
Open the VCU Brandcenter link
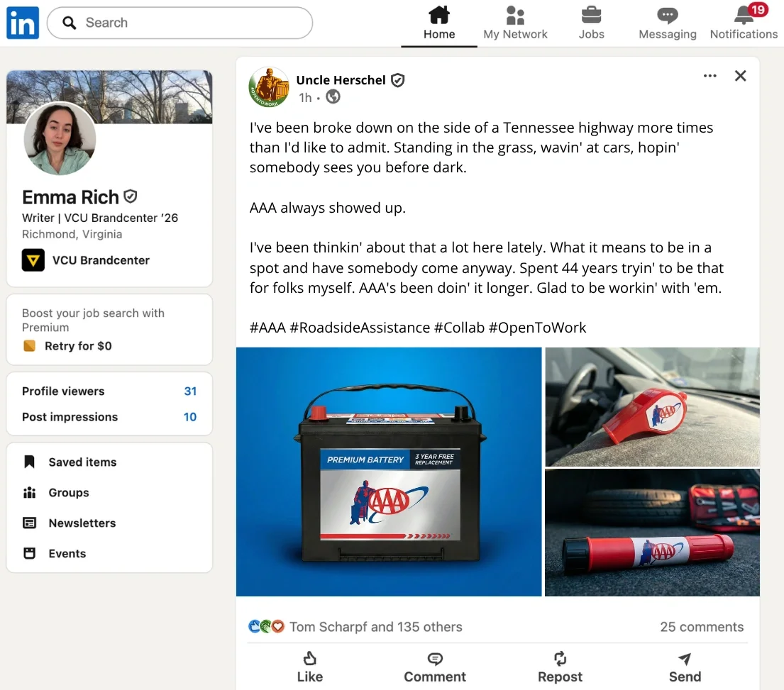(x=101, y=260)
